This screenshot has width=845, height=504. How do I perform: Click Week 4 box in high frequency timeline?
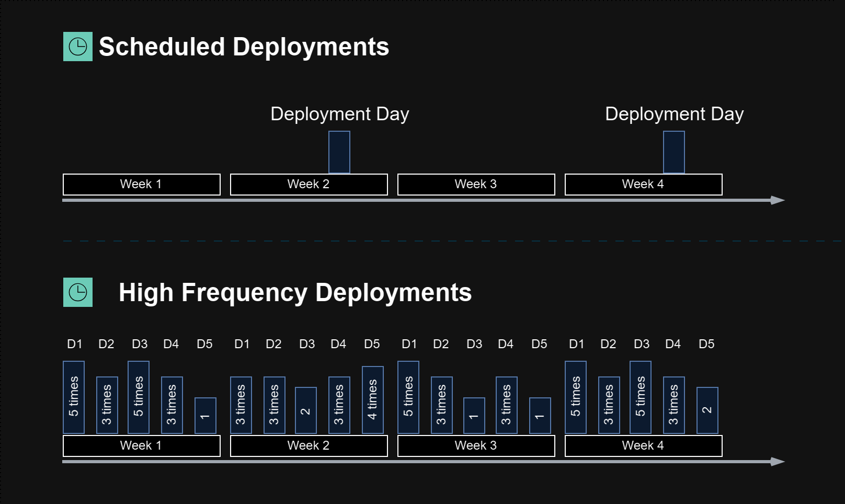tap(644, 446)
